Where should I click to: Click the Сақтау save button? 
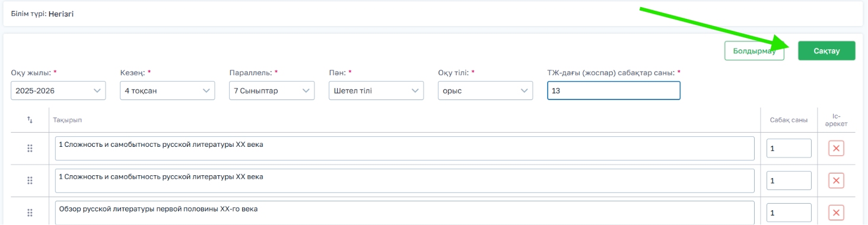tap(826, 51)
